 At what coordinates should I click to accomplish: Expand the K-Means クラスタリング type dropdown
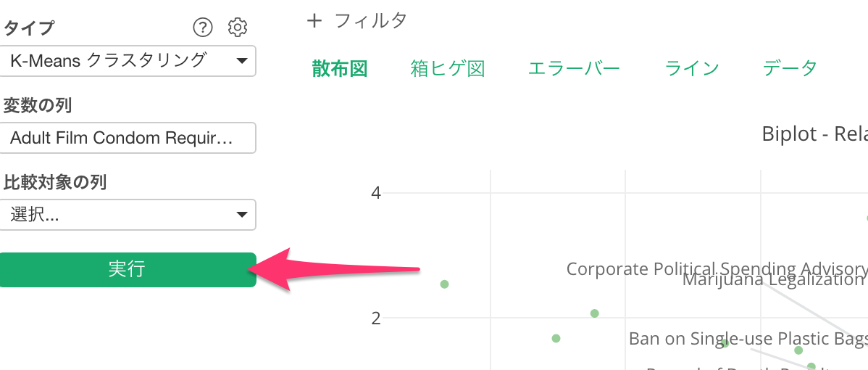point(128,60)
